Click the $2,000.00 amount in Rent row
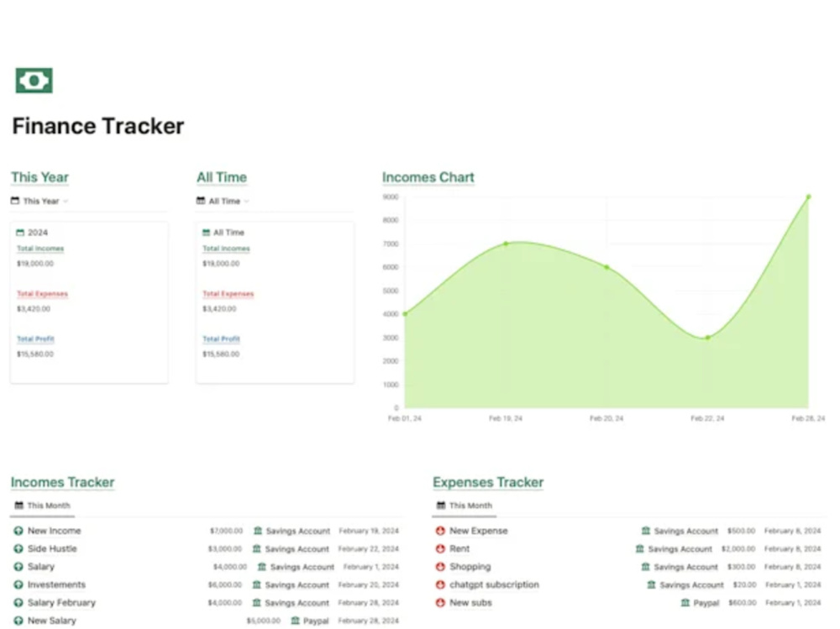 738,548
